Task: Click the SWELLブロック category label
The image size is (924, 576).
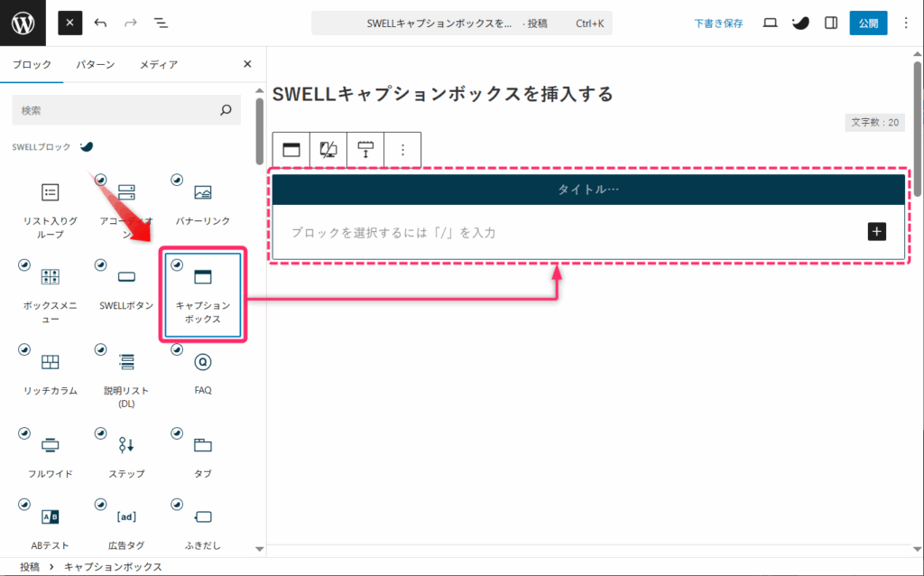Action: [42, 147]
